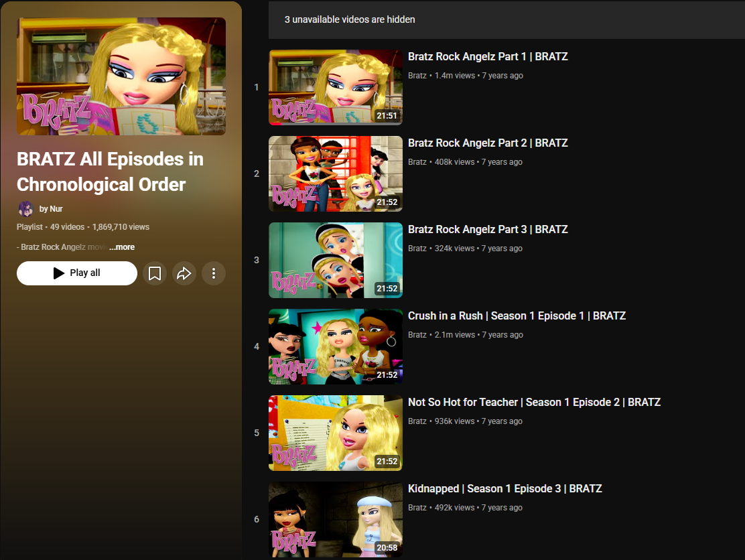Image resolution: width=745 pixels, height=560 pixels.
Task: Save the playlist with the bookmark icon
Action: click(x=154, y=273)
